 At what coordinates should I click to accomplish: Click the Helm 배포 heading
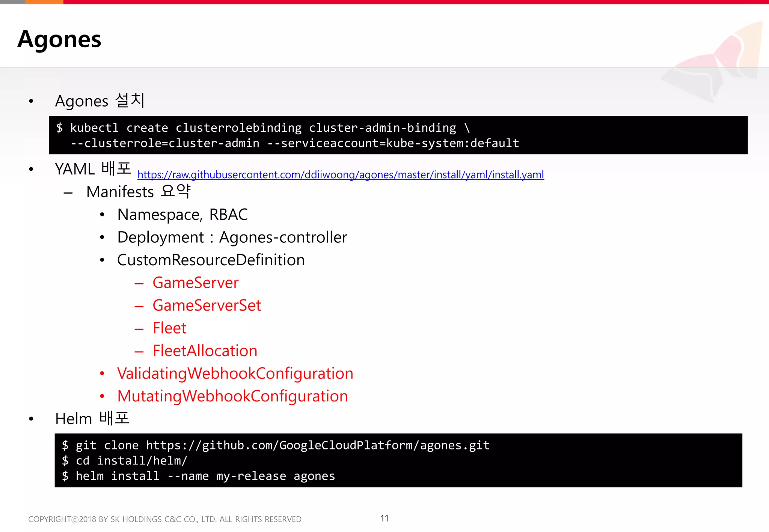point(92,419)
